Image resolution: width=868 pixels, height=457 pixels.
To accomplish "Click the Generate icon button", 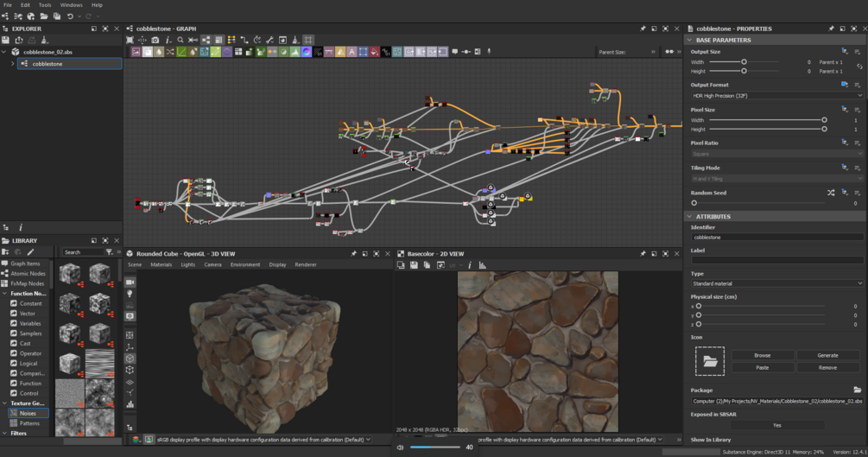I will 827,355.
